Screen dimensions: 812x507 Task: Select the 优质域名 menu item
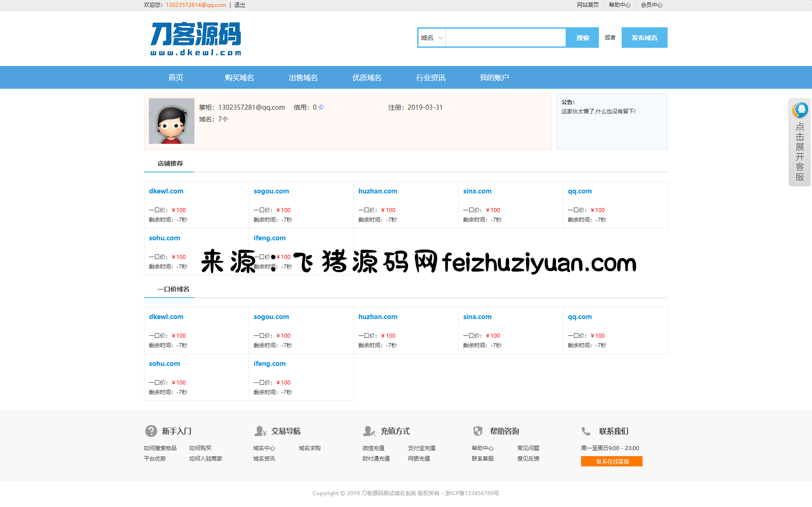[x=367, y=78]
